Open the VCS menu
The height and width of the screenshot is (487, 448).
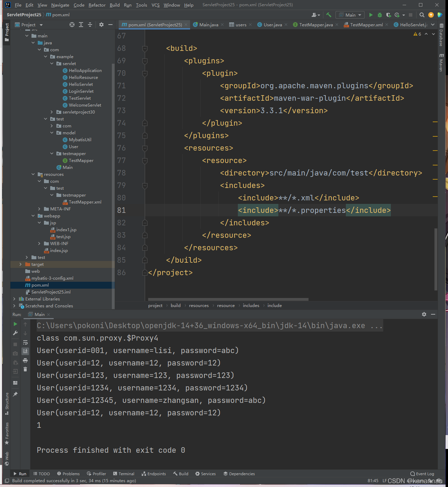pyautogui.click(x=155, y=5)
